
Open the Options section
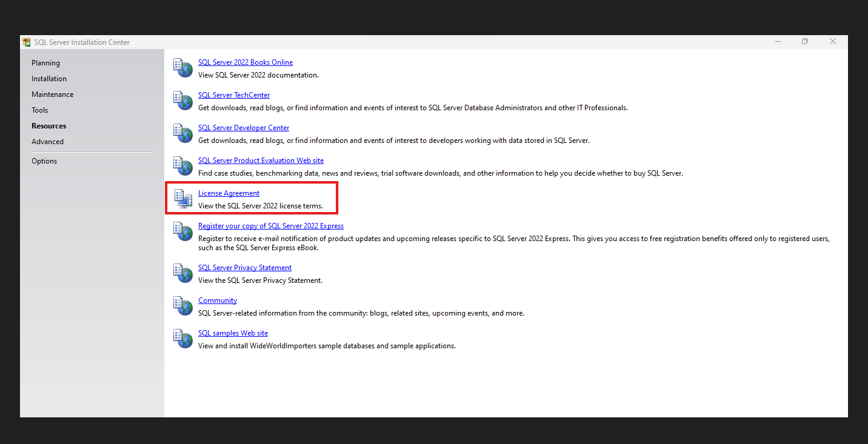(44, 161)
